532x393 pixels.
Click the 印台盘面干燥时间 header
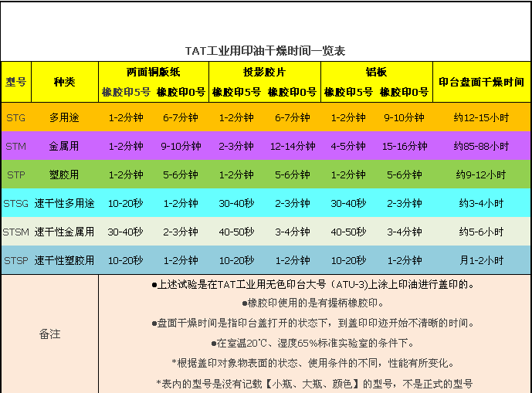click(x=482, y=82)
